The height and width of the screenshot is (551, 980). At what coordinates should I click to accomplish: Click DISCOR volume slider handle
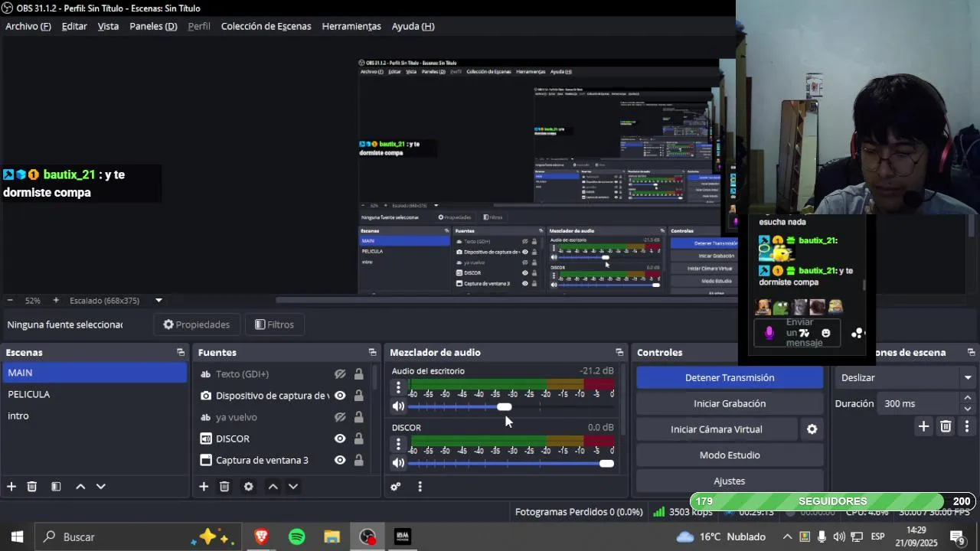pyautogui.click(x=606, y=463)
